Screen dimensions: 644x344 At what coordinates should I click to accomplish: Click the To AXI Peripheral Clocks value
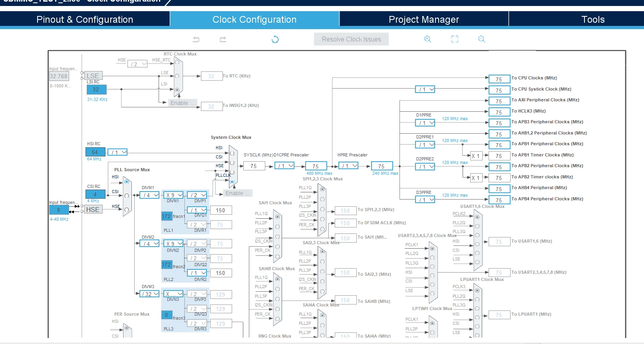(x=499, y=101)
